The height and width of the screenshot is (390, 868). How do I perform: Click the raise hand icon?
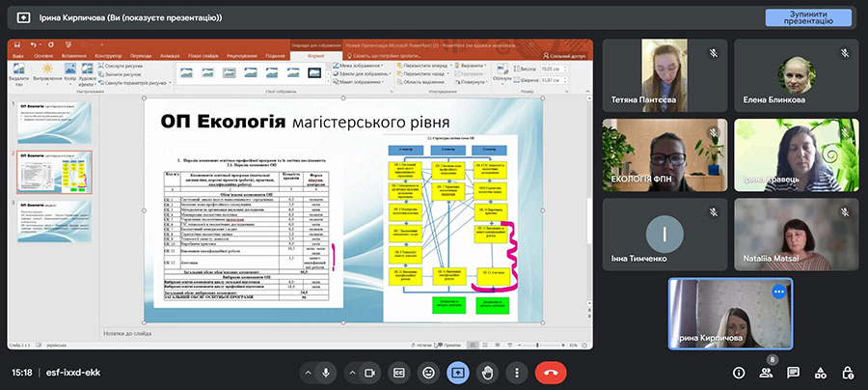[x=488, y=372]
